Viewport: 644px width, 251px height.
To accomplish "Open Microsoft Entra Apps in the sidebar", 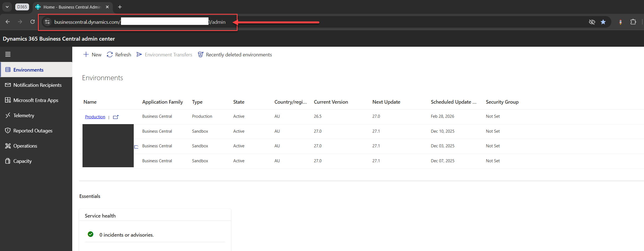I will click(36, 100).
